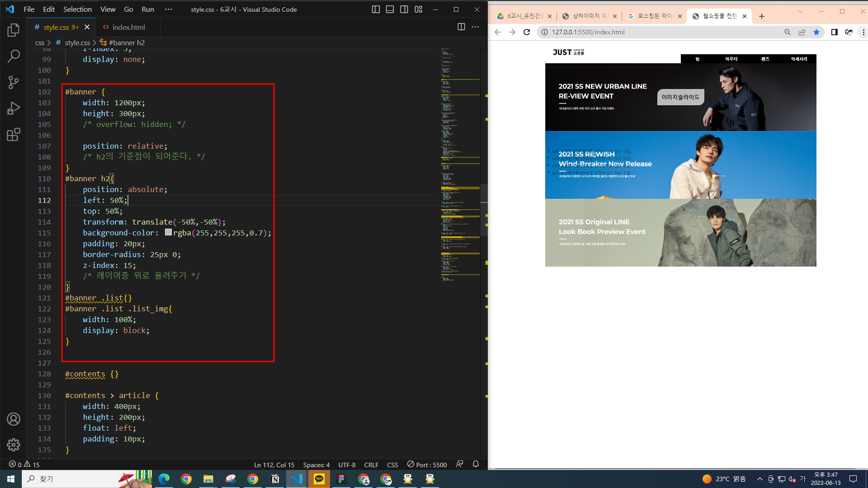The width and height of the screenshot is (868, 488).
Task: Expand the css breadcrumb folder
Action: [40, 42]
